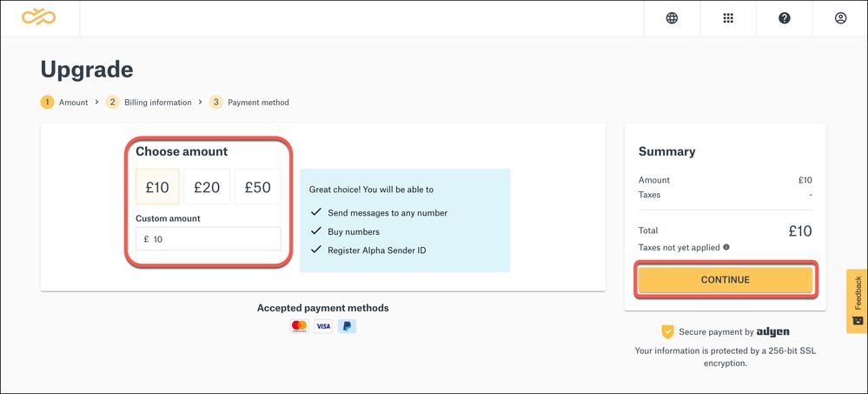Image resolution: width=868 pixels, height=394 pixels.
Task: Click the PayPal payment icon
Action: pyautogui.click(x=348, y=326)
